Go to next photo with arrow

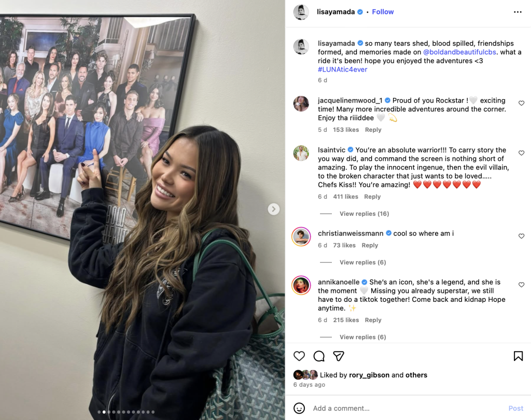click(274, 209)
